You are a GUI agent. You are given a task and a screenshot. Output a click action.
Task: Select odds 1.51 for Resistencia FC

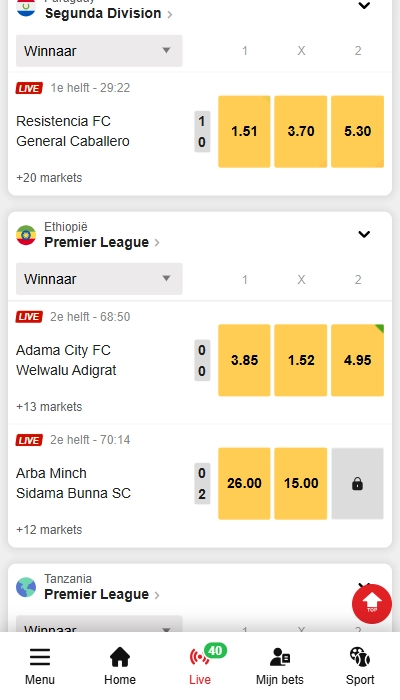point(244,132)
